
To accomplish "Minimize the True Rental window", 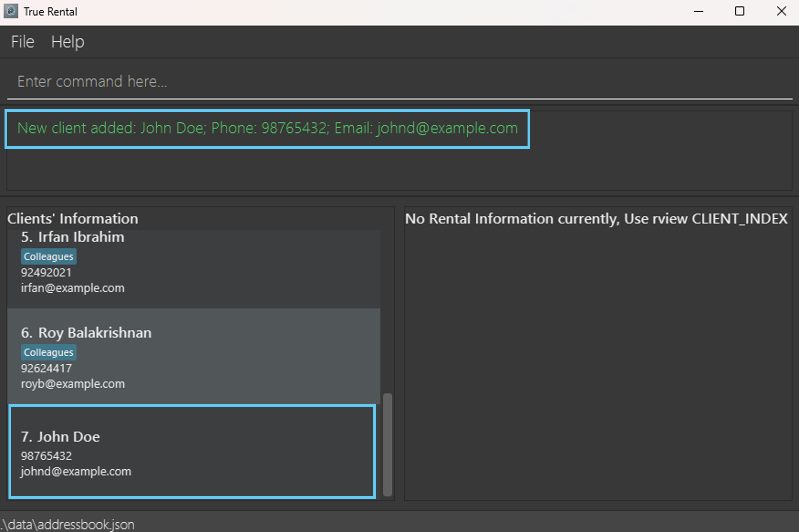I will pyautogui.click(x=699, y=11).
